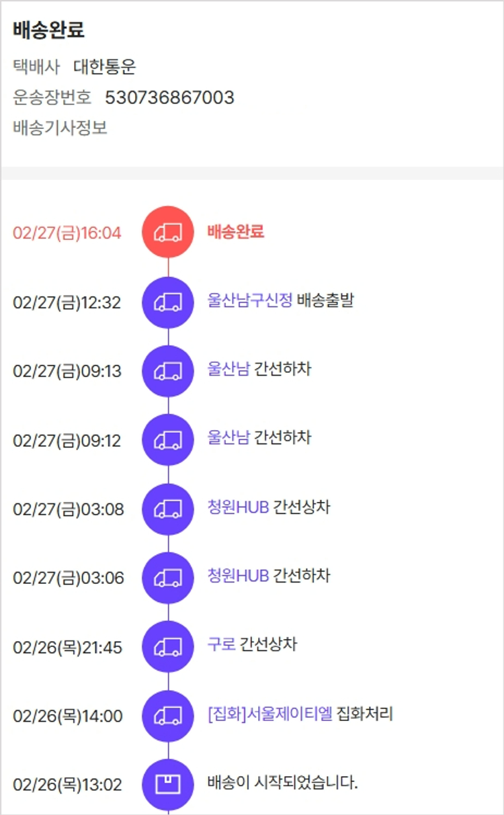The image size is (504, 815).
Task: Open 울산남 link at 09:13 entry
Action: [x=228, y=369]
